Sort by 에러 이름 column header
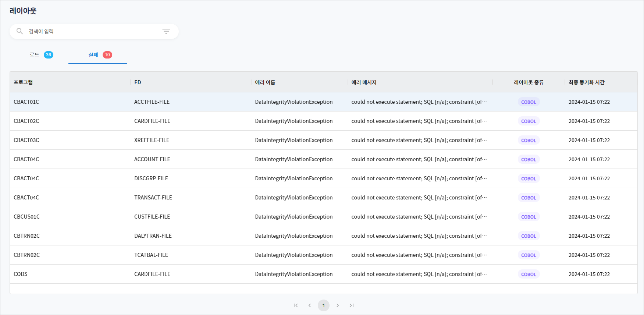 pyautogui.click(x=265, y=82)
